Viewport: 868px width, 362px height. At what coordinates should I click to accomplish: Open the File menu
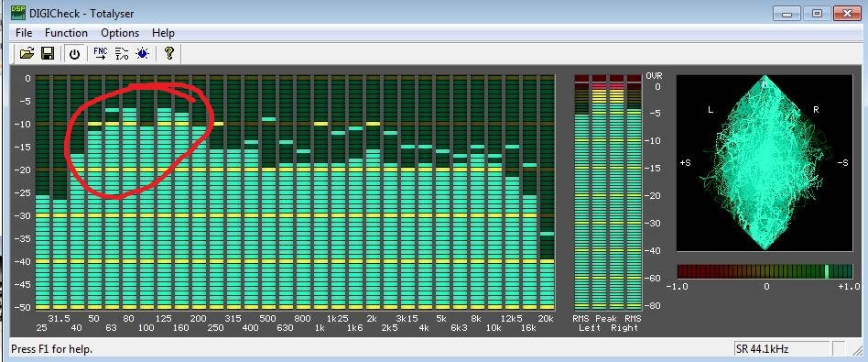(x=24, y=33)
